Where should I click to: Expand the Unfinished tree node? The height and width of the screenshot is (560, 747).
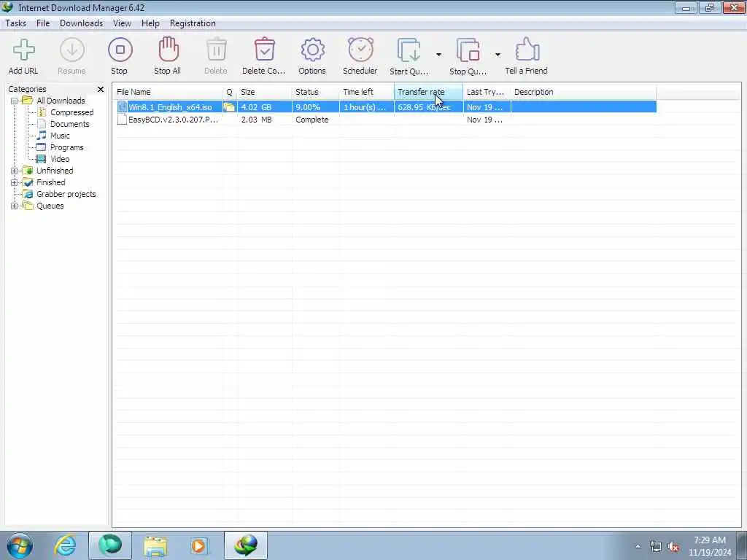point(15,171)
